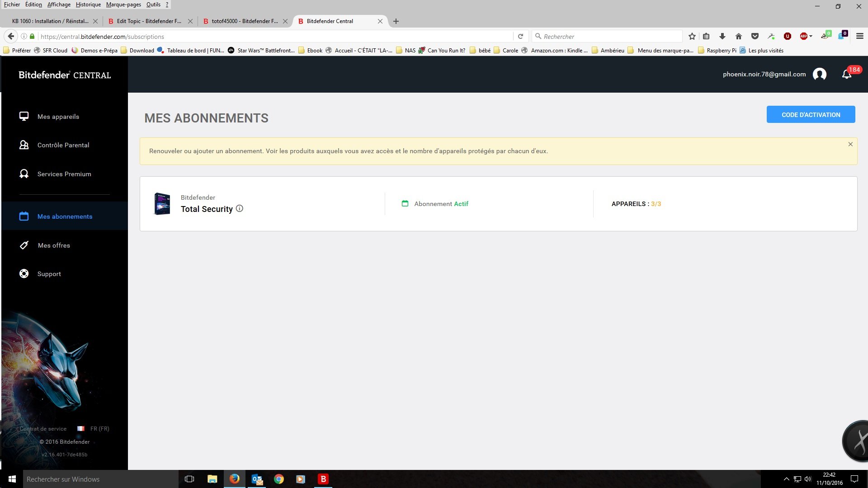Switch to KB 1060 Installation tab
Viewport: 868px width, 488px height.
coord(50,21)
